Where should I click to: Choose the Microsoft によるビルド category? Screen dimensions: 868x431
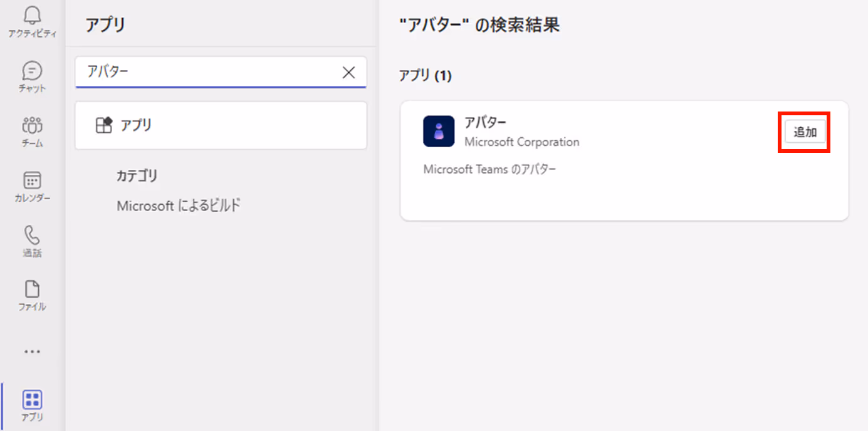pyautogui.click(x=179, y=205)
